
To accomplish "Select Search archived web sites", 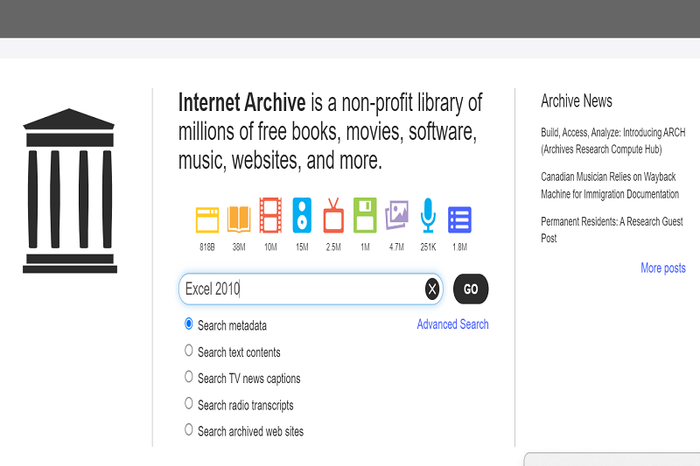I will point(189,430).
